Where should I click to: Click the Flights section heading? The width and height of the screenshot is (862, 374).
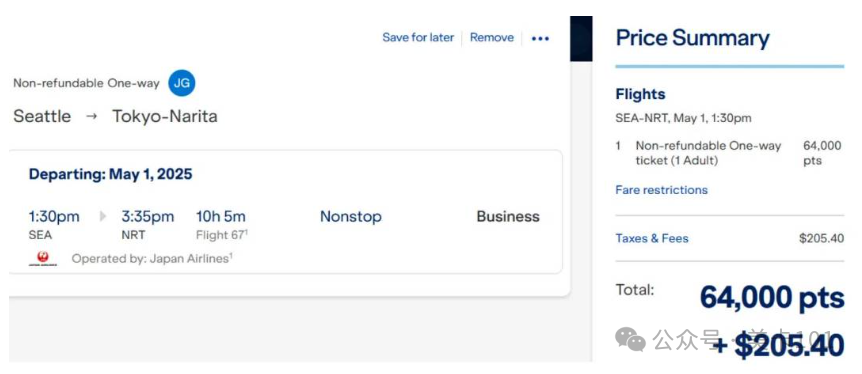tap(640, 95)
